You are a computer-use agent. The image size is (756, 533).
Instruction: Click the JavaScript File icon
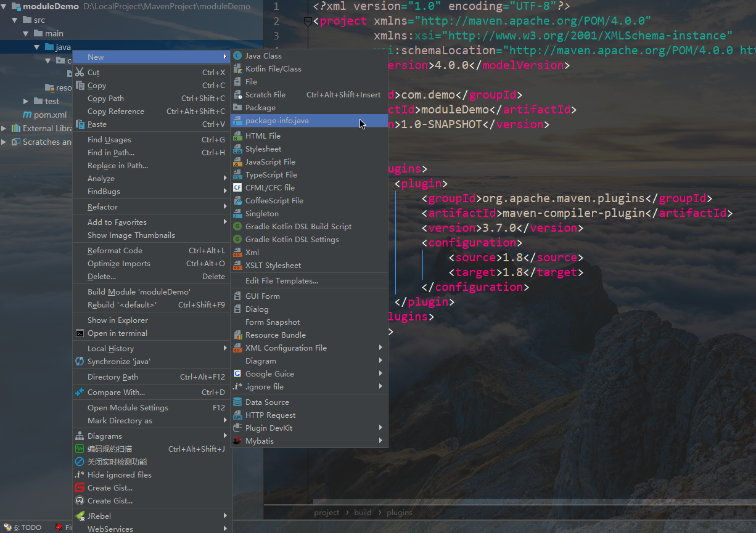(237, 161)
